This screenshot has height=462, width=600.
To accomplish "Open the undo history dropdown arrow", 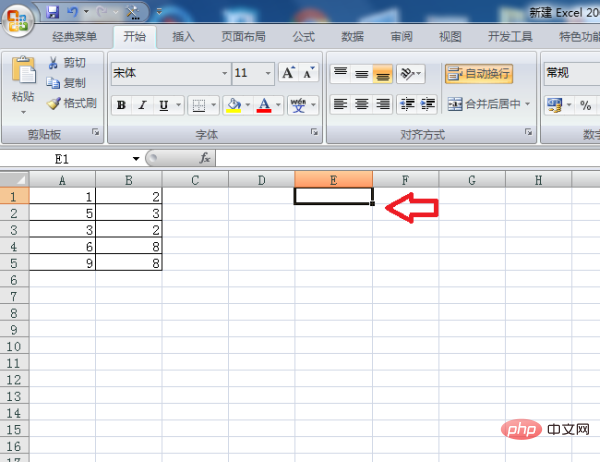I will click(86, 12).
